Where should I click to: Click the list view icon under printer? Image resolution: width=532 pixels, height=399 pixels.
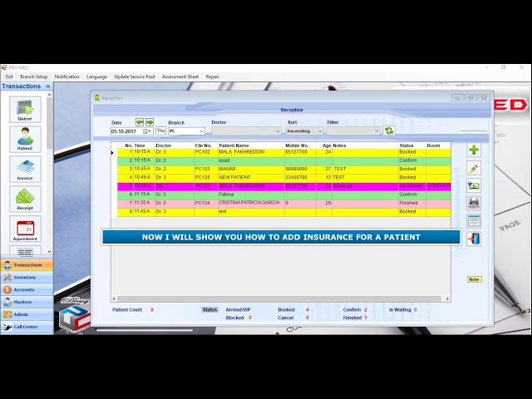click(474, 221)
